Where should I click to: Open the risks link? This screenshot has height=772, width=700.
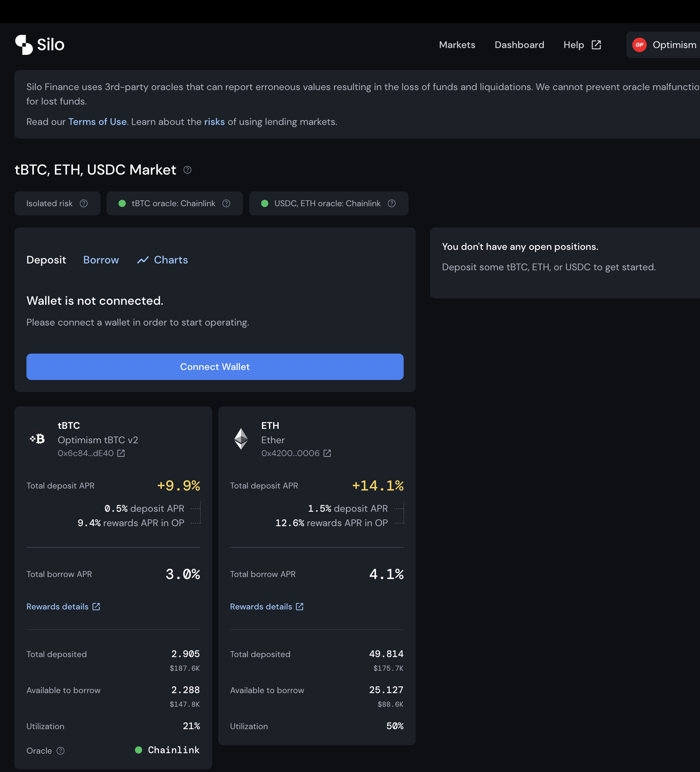point(214,122)
